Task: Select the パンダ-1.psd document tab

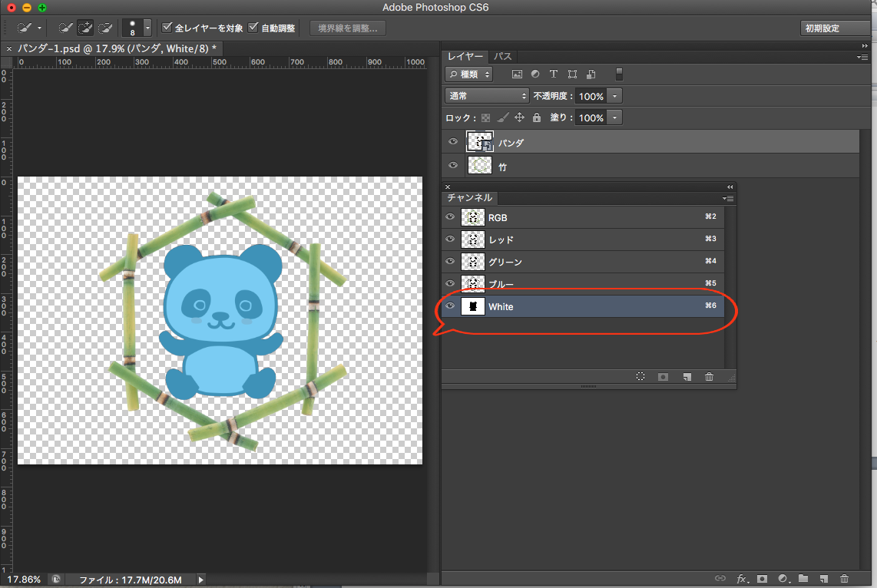Action: tap(117, 48)
